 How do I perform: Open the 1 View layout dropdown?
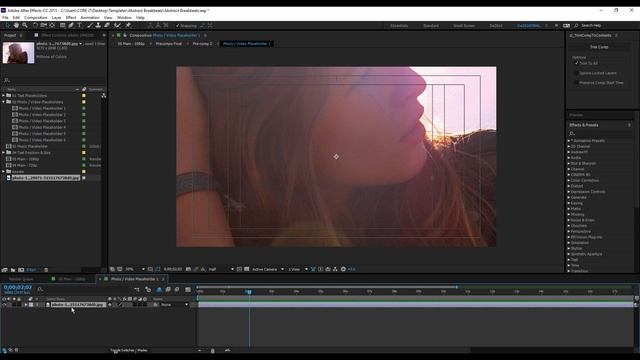298,269
